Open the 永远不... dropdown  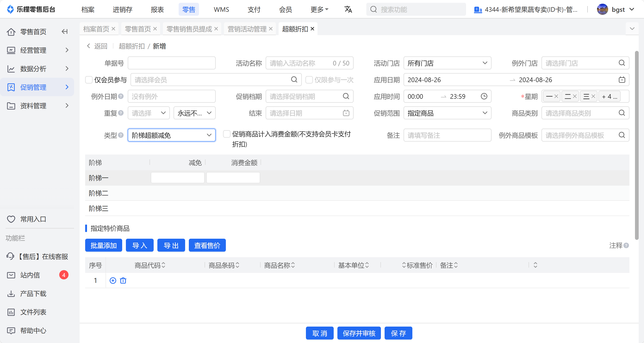point(195,113)
